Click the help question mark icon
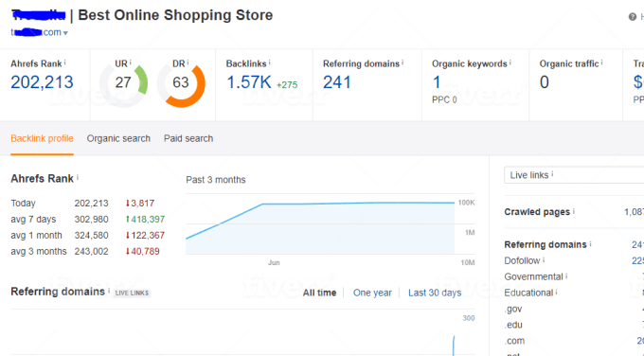The height and width of the screenshot is (356, 644). click(633, 16)
